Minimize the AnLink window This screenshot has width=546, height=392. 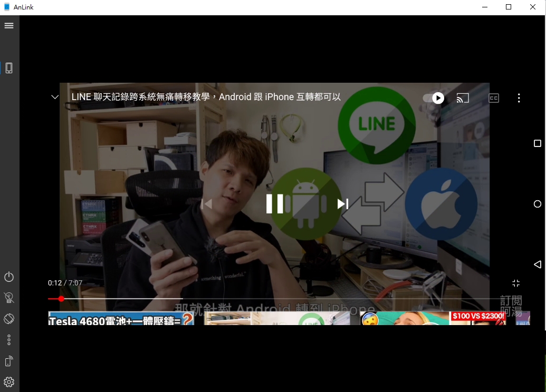click(485, 7)
